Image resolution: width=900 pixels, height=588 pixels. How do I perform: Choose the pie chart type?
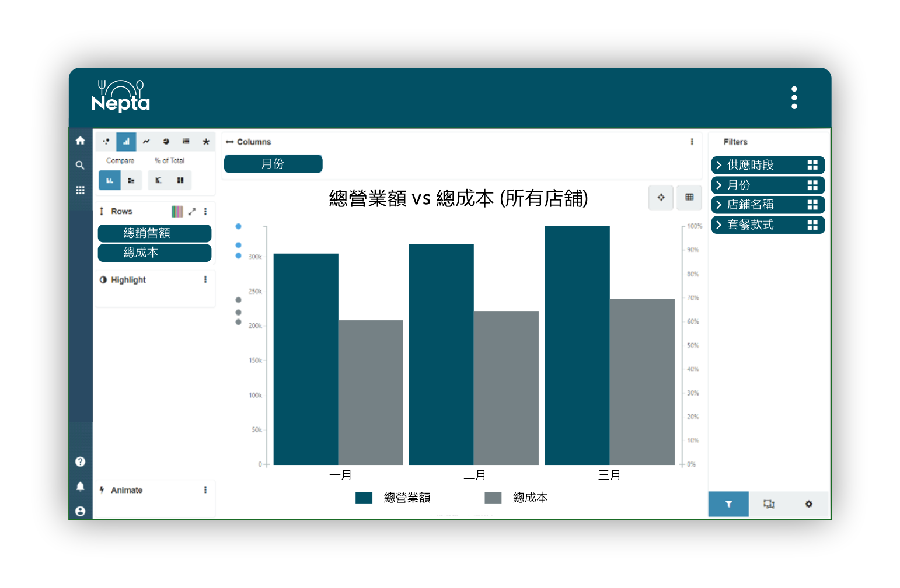coord(166,142)
